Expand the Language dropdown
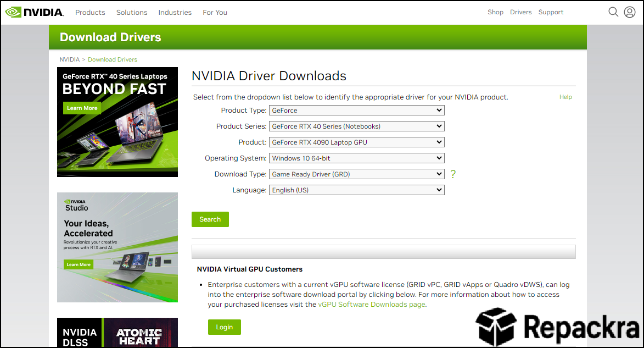Image resolution: width=644 pixels, height=348 pixels. coord(356,190)
